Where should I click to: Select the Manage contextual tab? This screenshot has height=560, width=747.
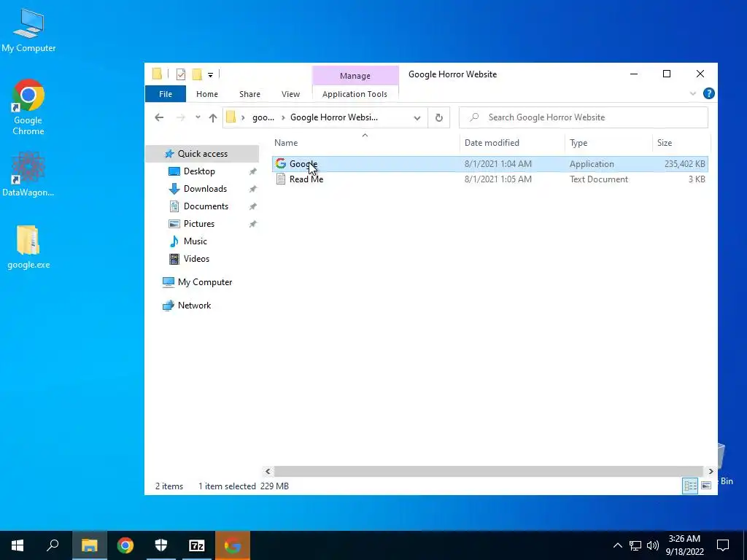point(355,76)
